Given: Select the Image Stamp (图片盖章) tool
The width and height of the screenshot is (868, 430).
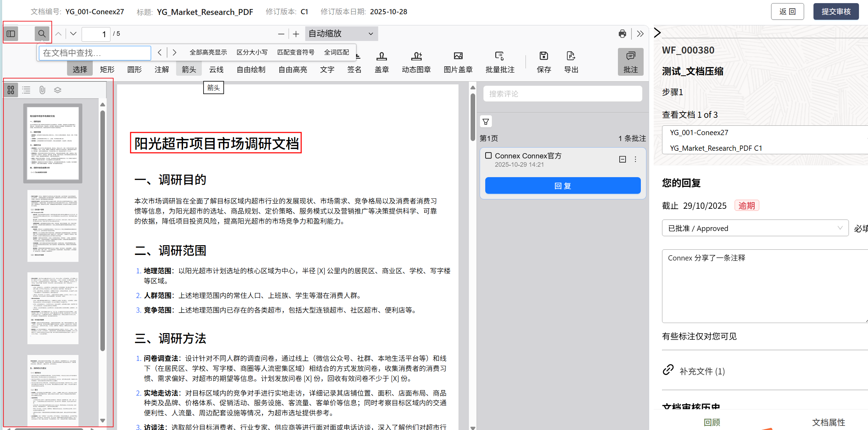Looking at the screenshot, I should (458, 62).
